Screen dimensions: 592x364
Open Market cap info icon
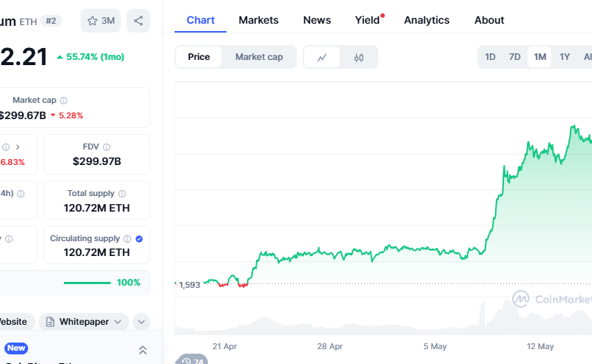click(x=64, y=101)
